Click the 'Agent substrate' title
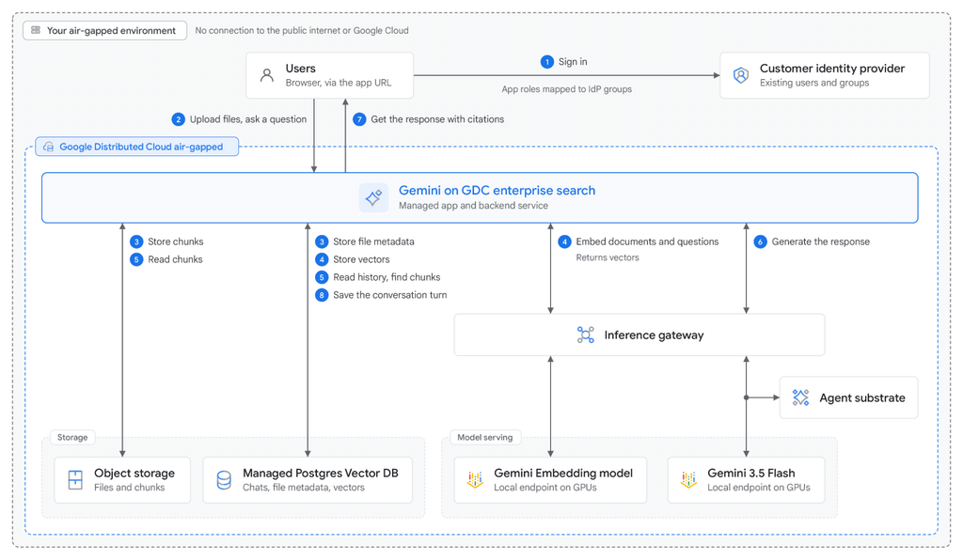Image resolution: width=963 pixels, height=560 pixels. click(x=862, y=398)
